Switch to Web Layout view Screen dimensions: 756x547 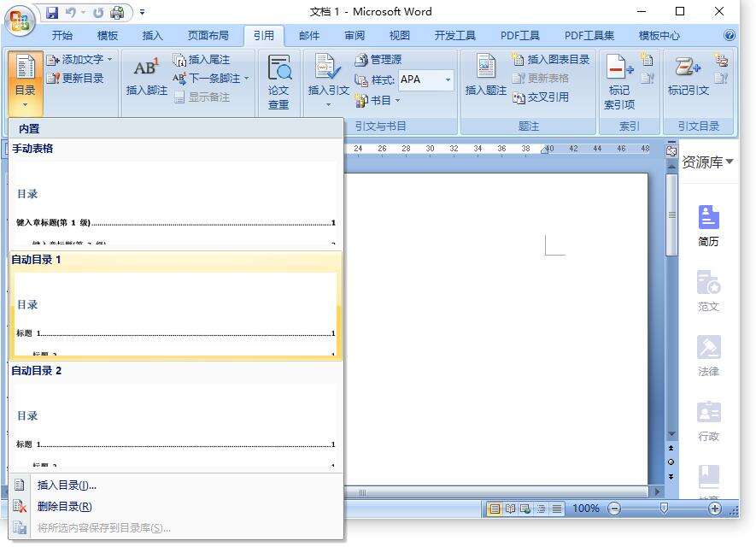pyautogui.click(x=525, y=509)
